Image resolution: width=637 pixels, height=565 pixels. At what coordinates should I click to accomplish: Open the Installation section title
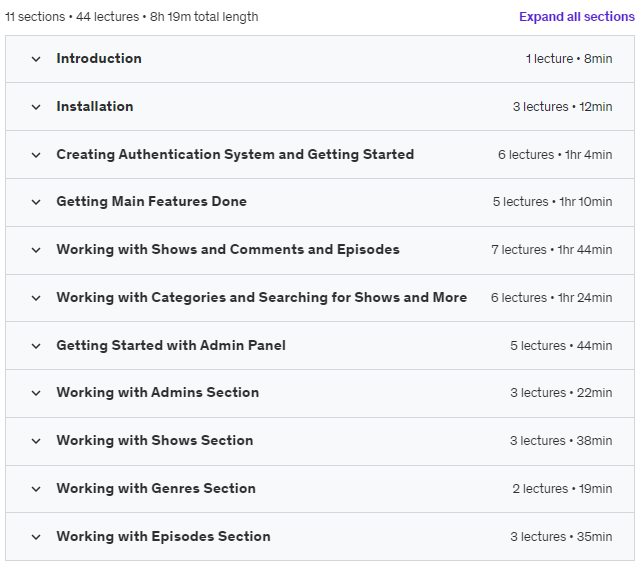[95, 106]
